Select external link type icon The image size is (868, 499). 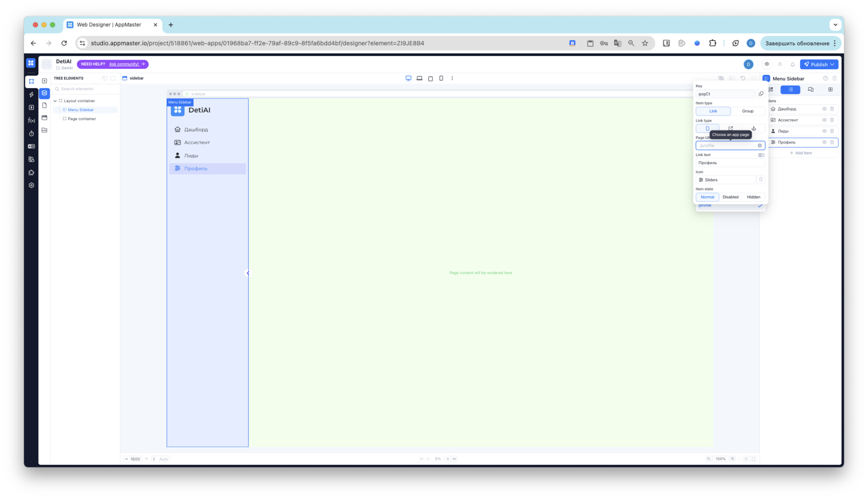730,128
